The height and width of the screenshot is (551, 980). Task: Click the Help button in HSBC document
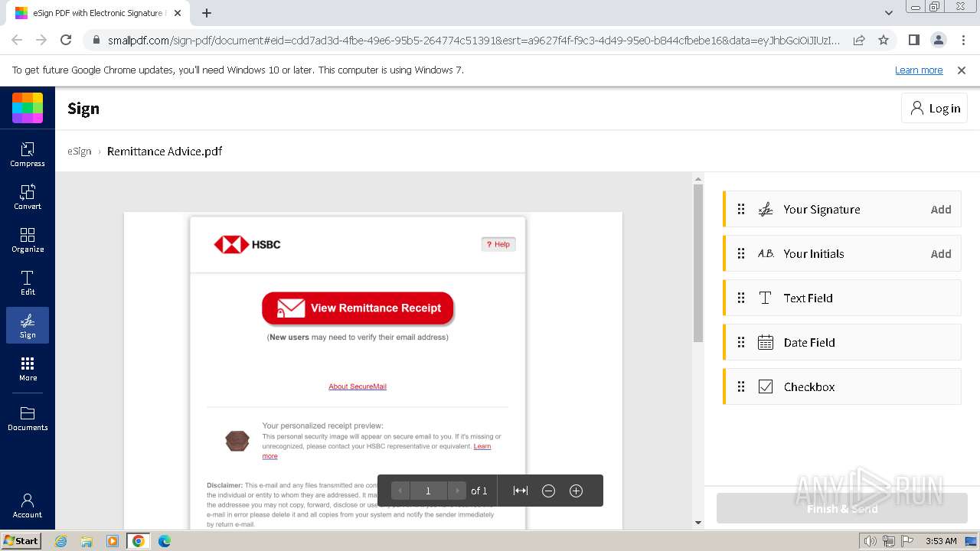(498, 244)
